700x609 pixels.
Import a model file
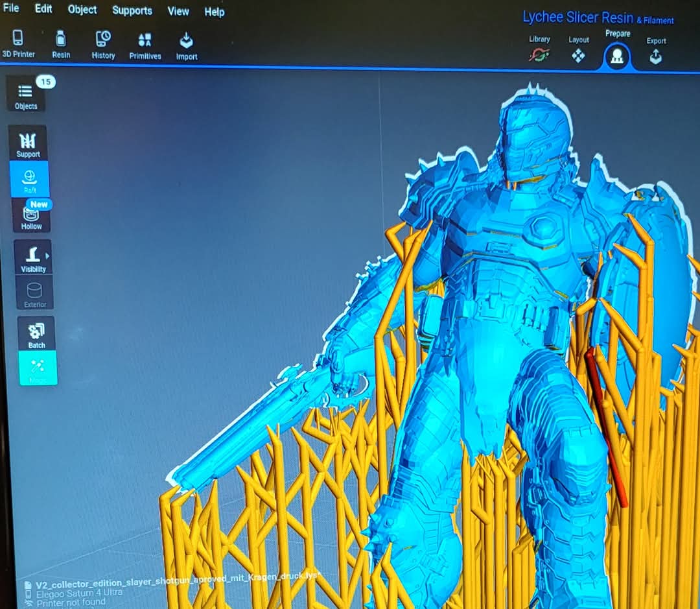click(x=187, y=47)
